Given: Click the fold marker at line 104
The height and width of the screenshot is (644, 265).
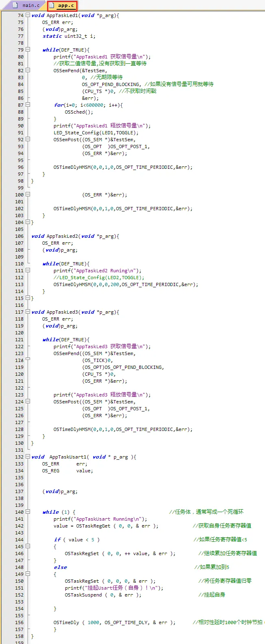Looking at the screenshot, I should point(28,222).
